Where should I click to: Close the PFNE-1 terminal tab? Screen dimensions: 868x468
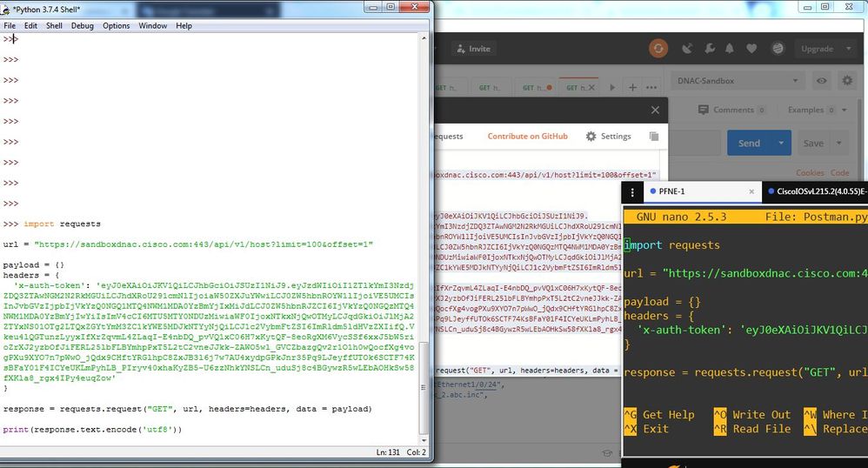(751, 191)
